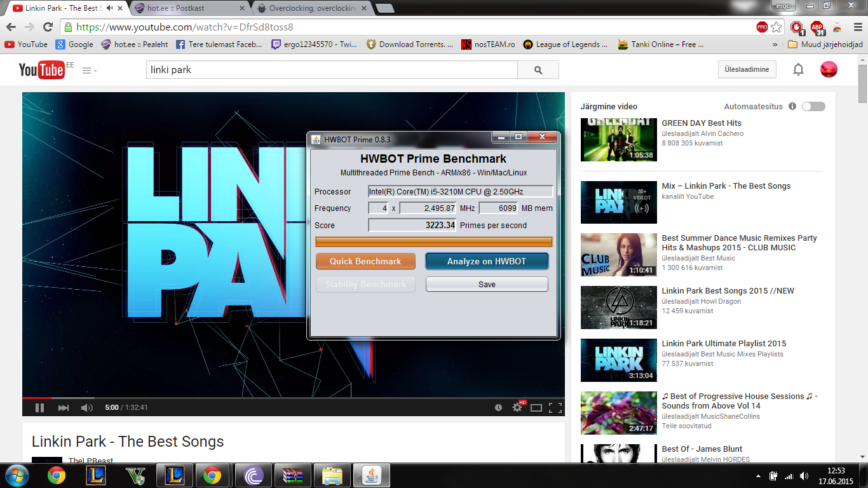Screen dimensions: 868x488
Task: Open 'Mix – Linkin Park - The Best Songs'
Action: [726, 186]
